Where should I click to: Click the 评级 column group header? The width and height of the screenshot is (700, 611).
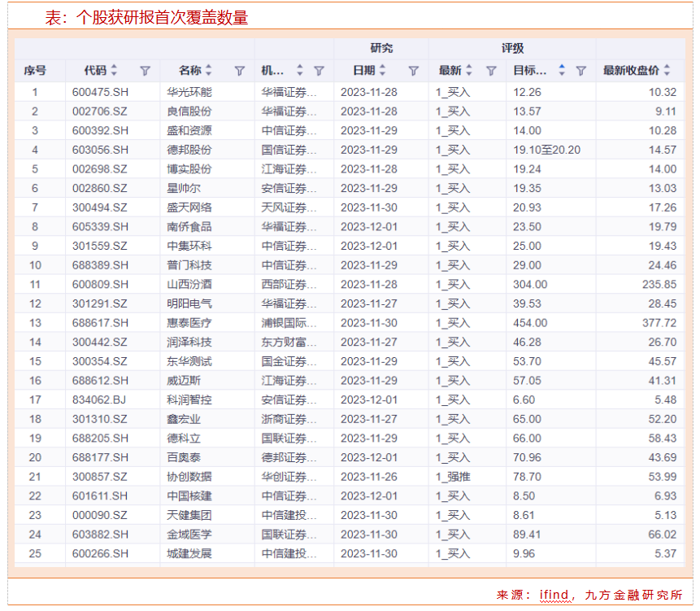tap(512, 49)
